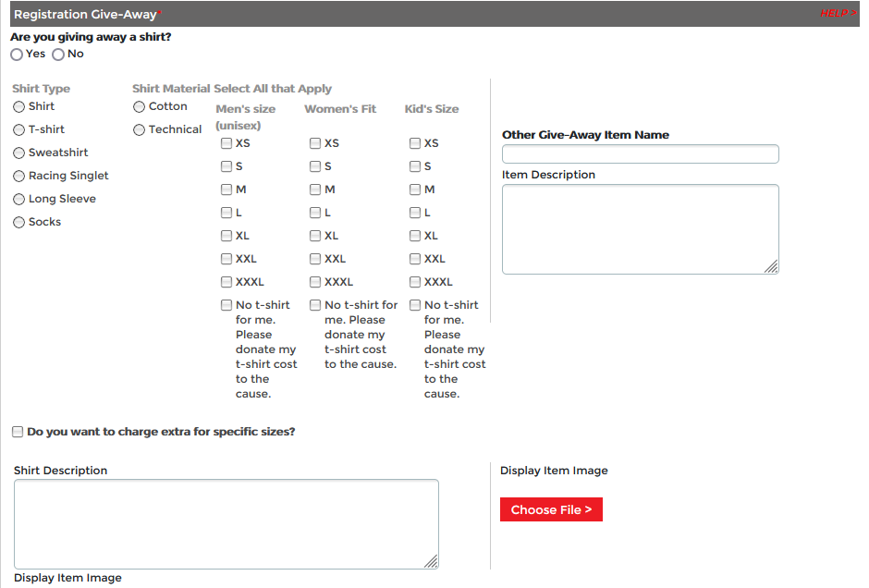
Task: Click the Other Give-Away Item Name field
Action: click(x=640, y=154)
